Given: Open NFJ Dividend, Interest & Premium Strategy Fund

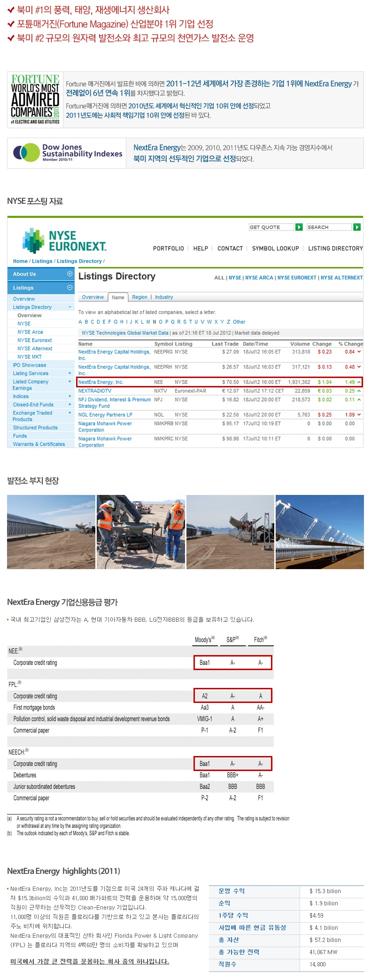Looking at the screenshot, I should (115, 403).
